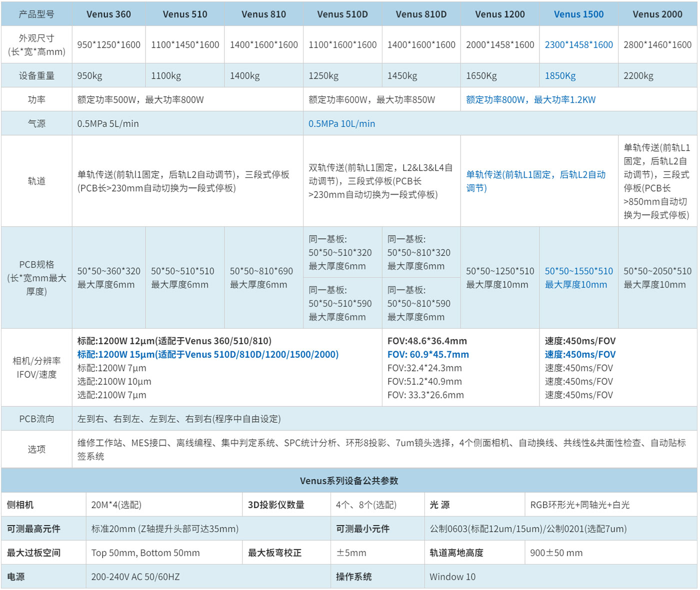Click the blue FOV: 60.9*45.7mm text
This screenshot has height=590, width=700.
click(428, 355)
